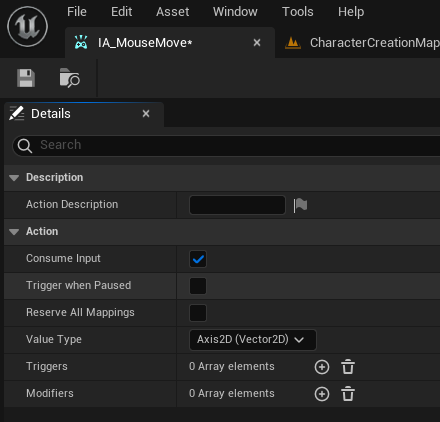Screen dimensions: 440x422
Task: Select the Details panel tab
Action: click(x=84, y=114)
